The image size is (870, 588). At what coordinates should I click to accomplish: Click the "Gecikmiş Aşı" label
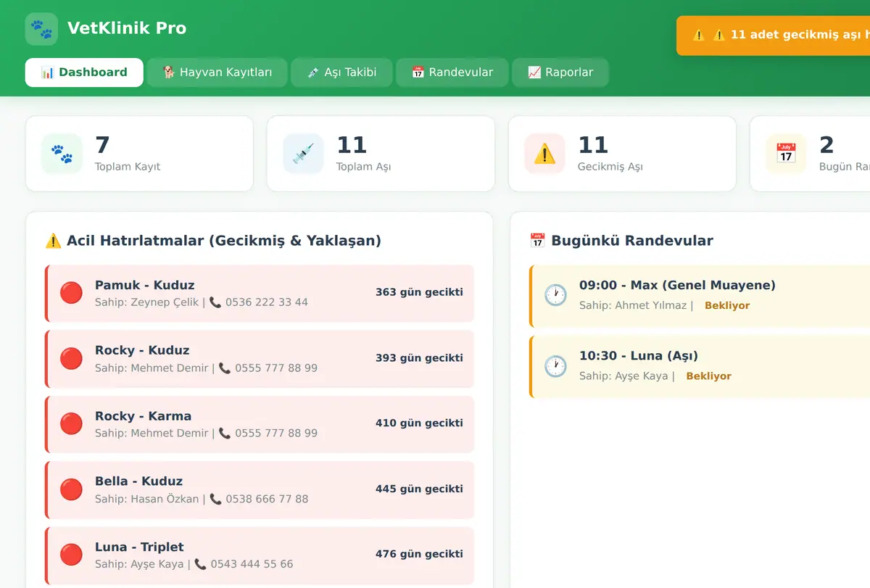click(610, 167)
